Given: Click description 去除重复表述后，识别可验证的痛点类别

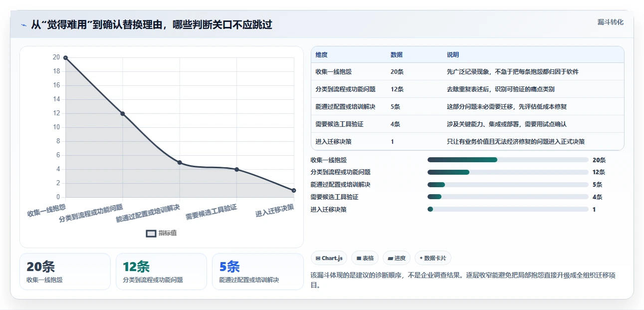Looking at the screenshot, I should pyautogui.click(x=501, y=89).
